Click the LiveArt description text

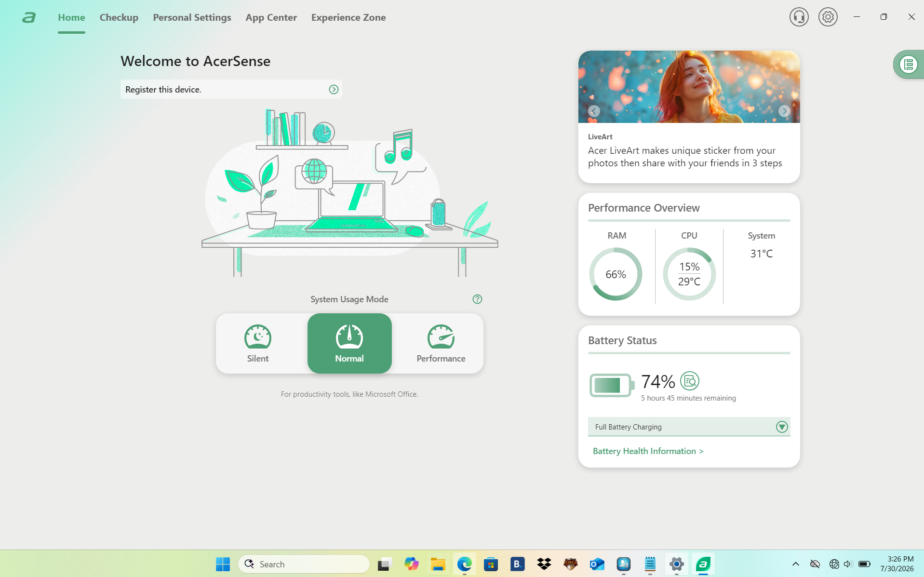(685, 157)
